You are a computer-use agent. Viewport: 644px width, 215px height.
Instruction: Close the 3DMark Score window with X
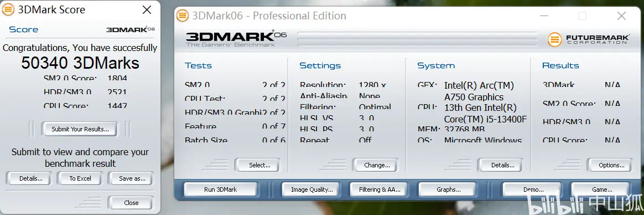tap(147, 10)
